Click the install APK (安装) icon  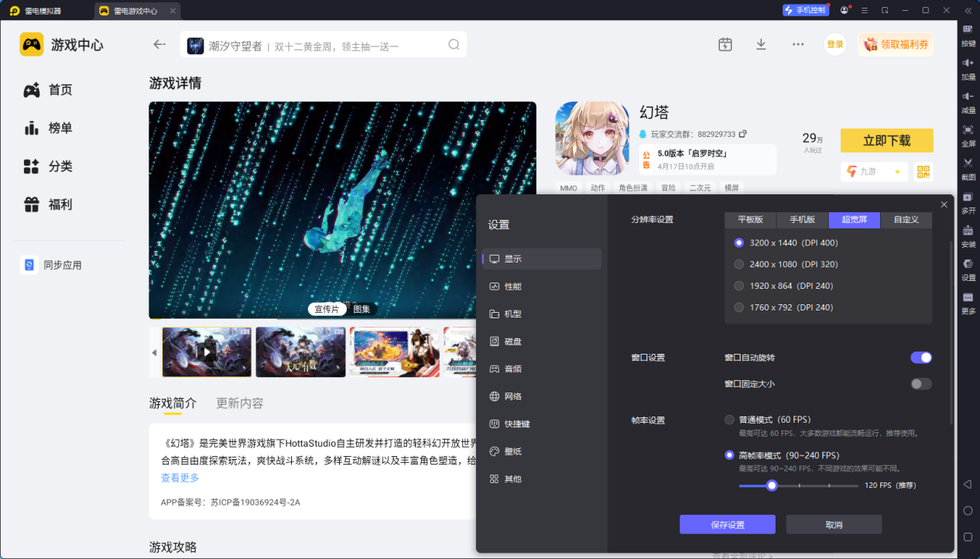[x=968, y=231]
